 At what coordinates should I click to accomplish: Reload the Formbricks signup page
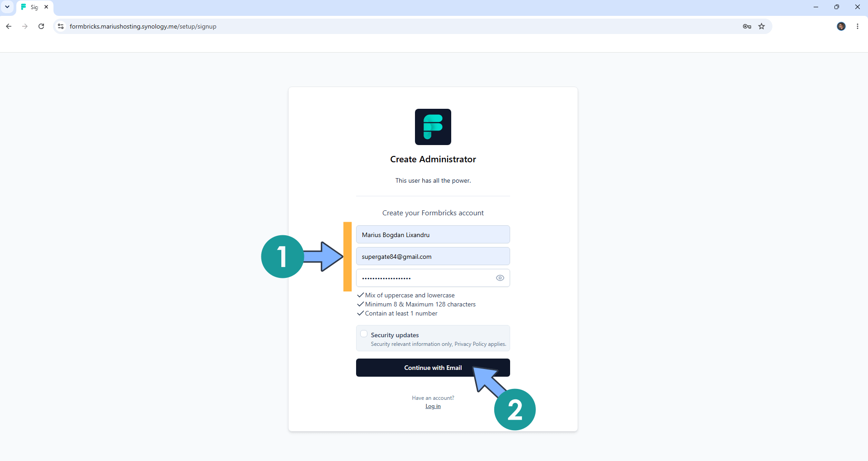(x=41, y=26)
